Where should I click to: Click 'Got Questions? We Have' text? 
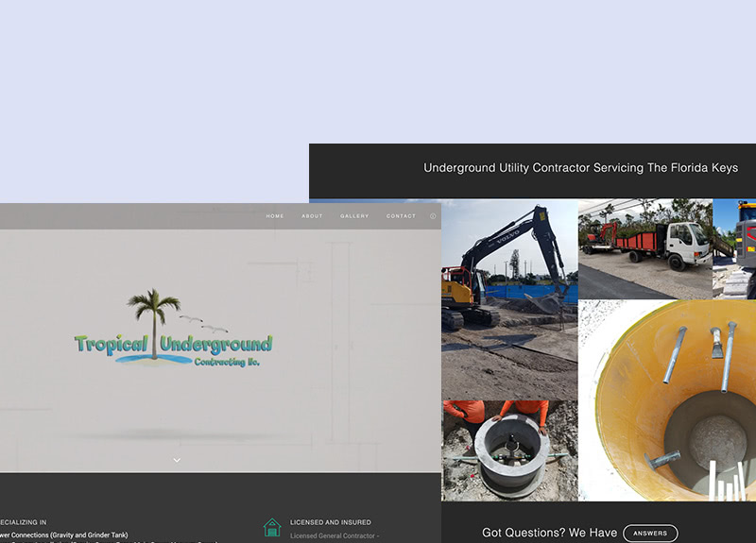550,533
